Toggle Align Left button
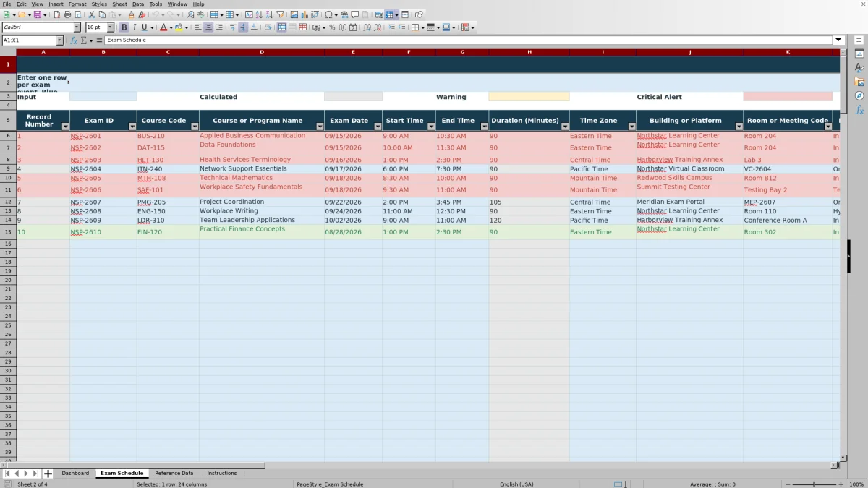 [198, 27]
